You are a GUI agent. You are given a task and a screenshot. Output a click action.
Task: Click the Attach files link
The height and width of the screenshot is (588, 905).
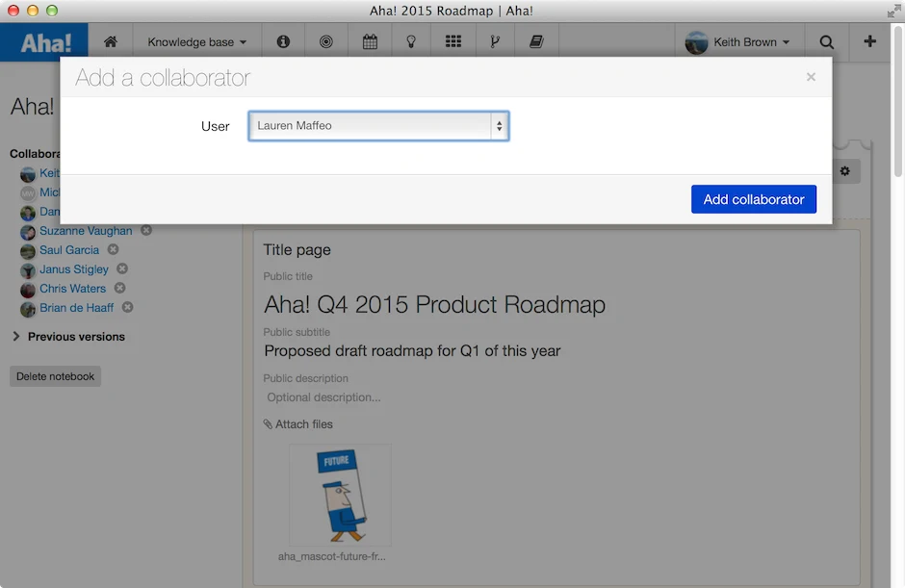pyautogui.click(x=298, y=424)
